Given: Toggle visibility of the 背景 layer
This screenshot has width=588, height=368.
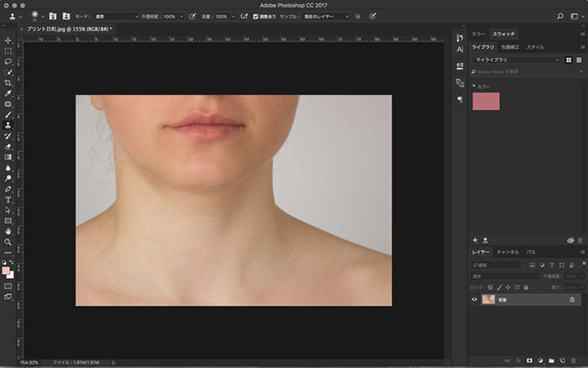Looking at the screenshot, I should (475, 299).
